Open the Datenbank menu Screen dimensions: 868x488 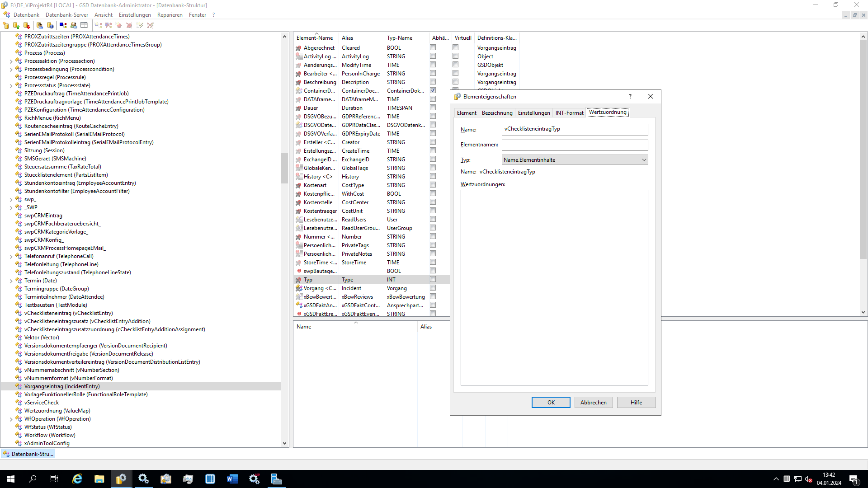pos(26,15)
